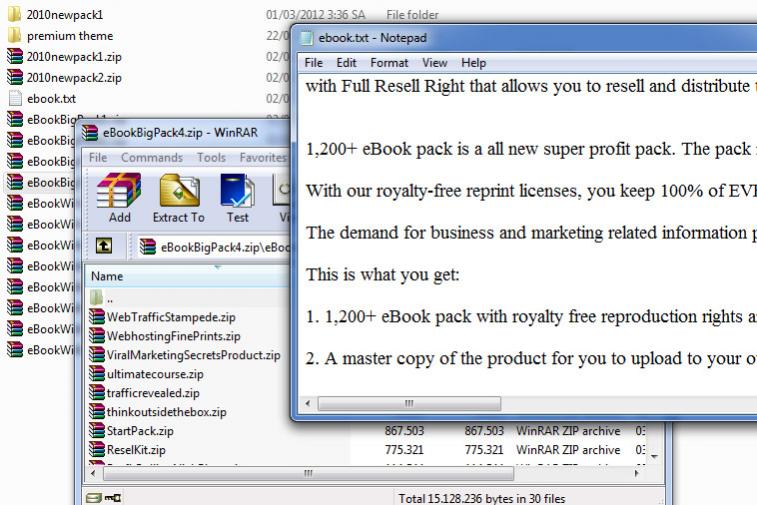757x505 pixels.
Task: Click WinRAR horizontal scrollbar left arrow
Action: coord(93,474)
